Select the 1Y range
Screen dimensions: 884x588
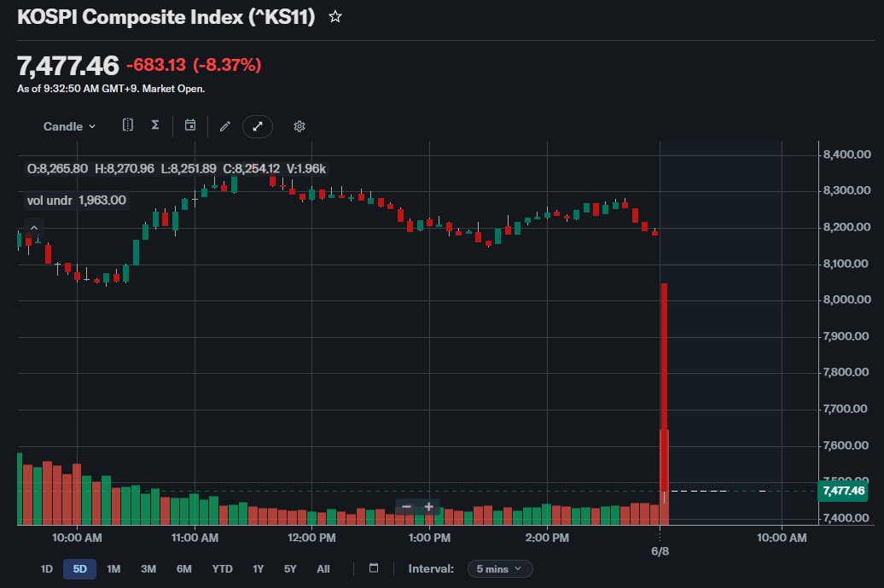pyautogui.click(x=259, y=569)
